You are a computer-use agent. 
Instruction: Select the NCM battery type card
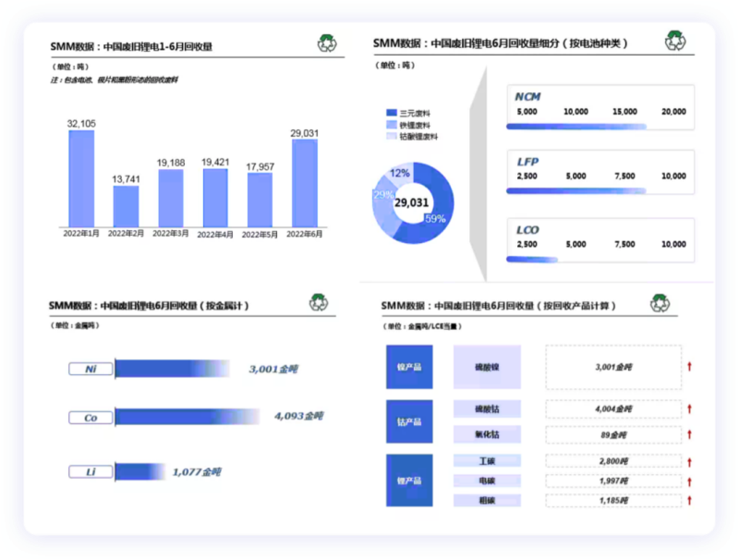pos(600,111)
